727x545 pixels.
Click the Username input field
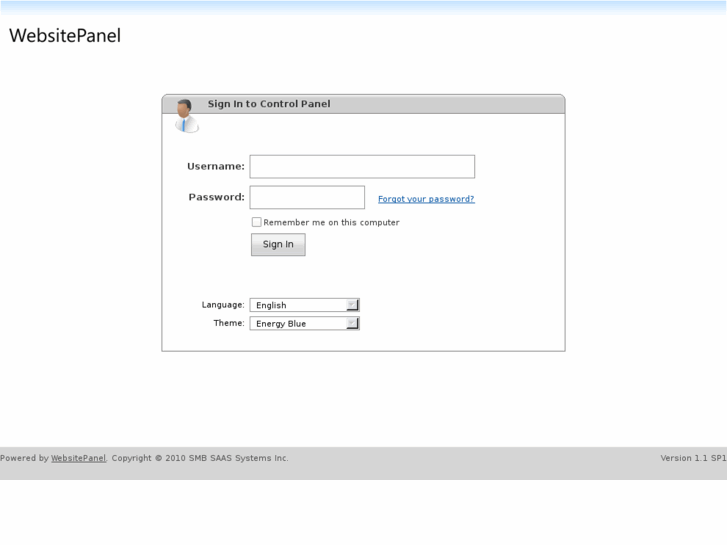click(362, 167)
